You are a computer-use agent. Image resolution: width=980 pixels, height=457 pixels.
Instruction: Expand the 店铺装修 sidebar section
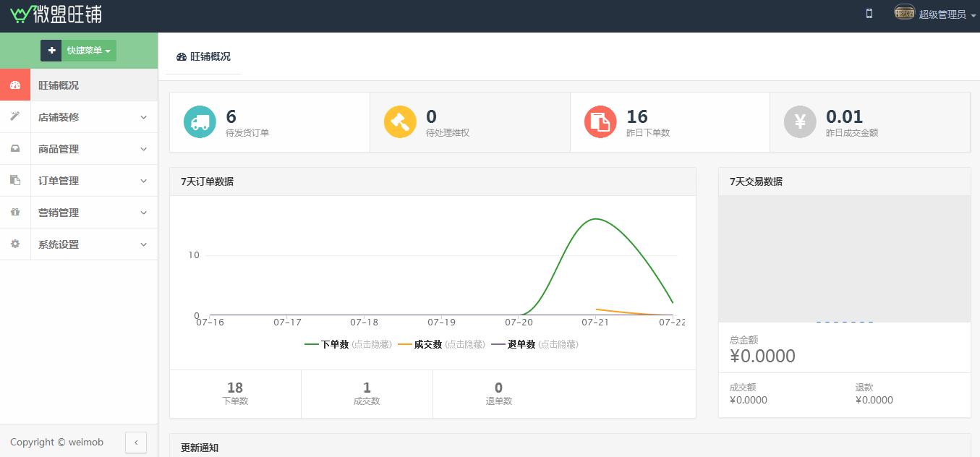93,117
